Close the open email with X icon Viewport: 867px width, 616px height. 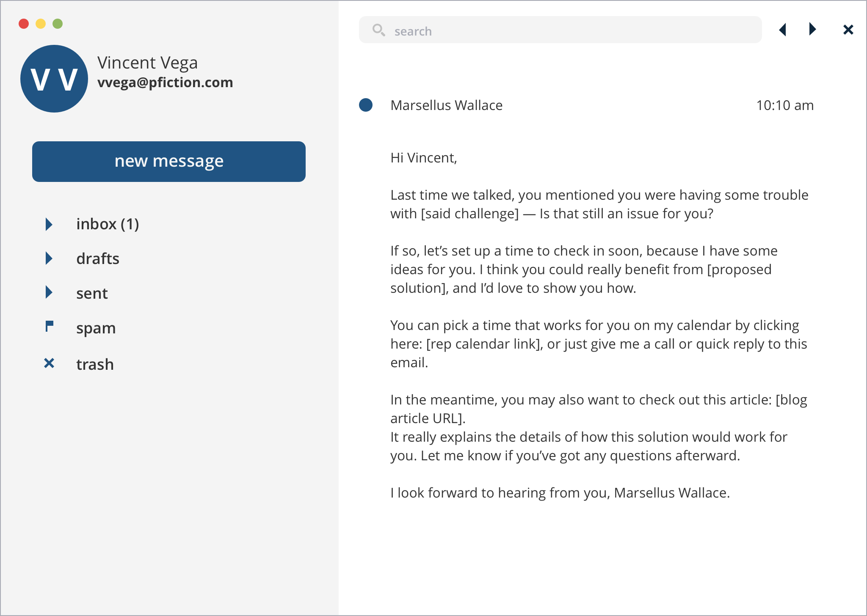tap(848, 30)
